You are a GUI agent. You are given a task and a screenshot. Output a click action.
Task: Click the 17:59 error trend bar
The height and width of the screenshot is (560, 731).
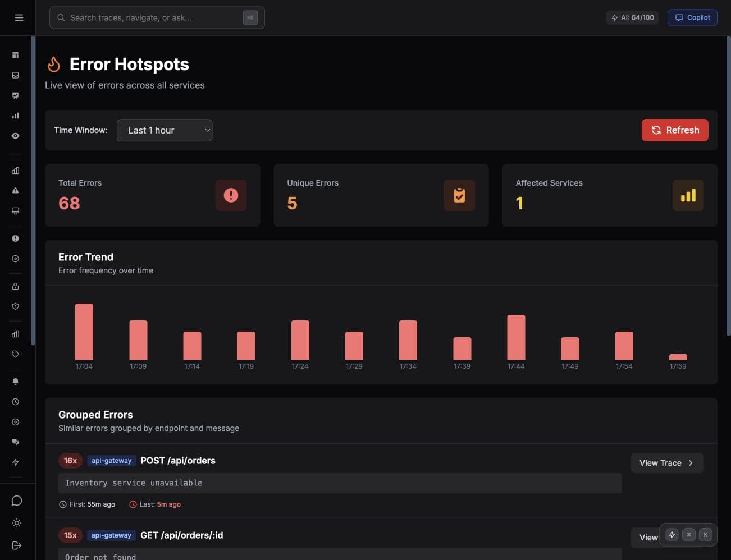pos(678,357)
